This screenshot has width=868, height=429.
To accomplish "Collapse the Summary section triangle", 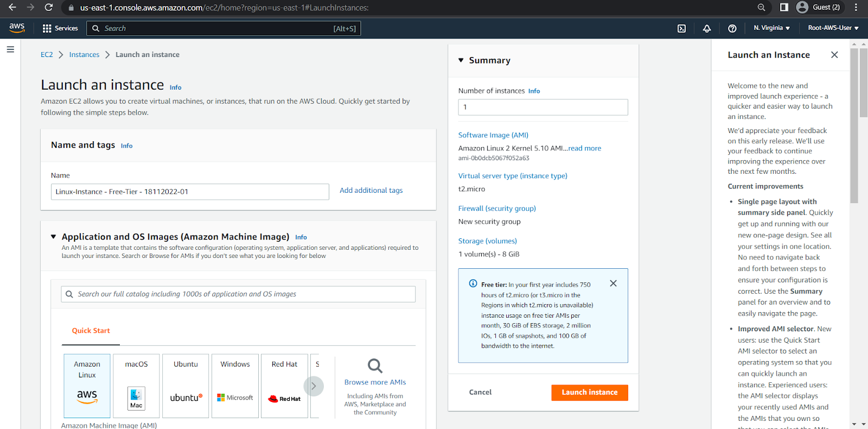I will click(461, 60).
